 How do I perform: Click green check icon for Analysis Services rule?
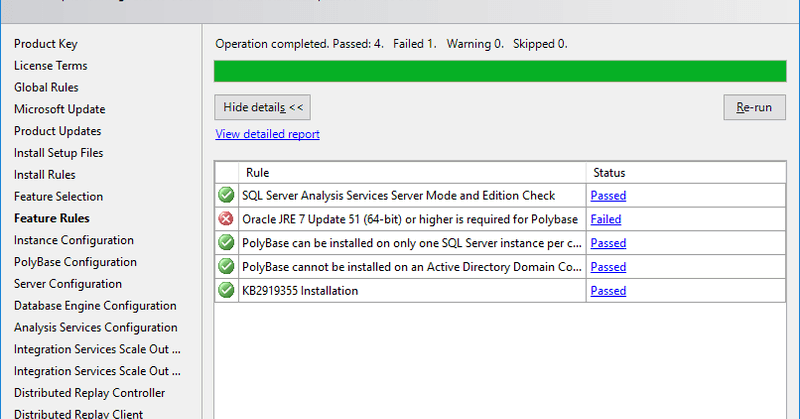pos(226,195)
